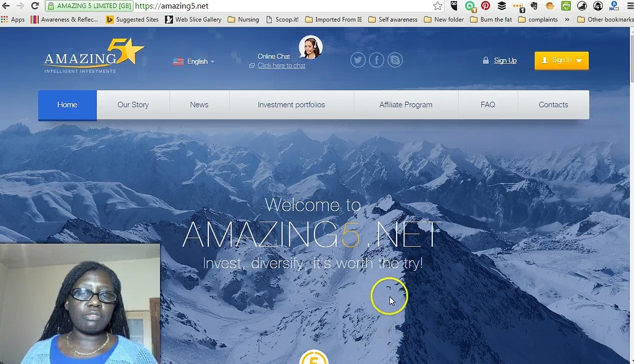Image resolution: width=634 pixels, height=364 pixels.
Task: Open the orange dots extension with badge
Action: click(x=518, y=6)
